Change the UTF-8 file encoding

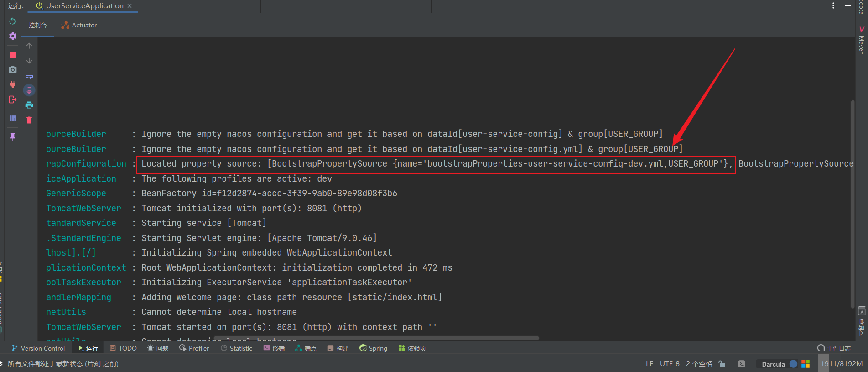coord(670,364)
